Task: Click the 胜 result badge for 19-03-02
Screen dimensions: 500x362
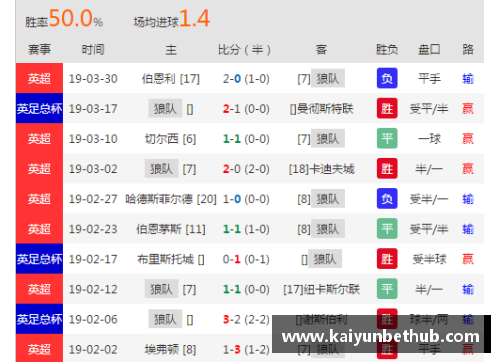Action: pos(387,169)
